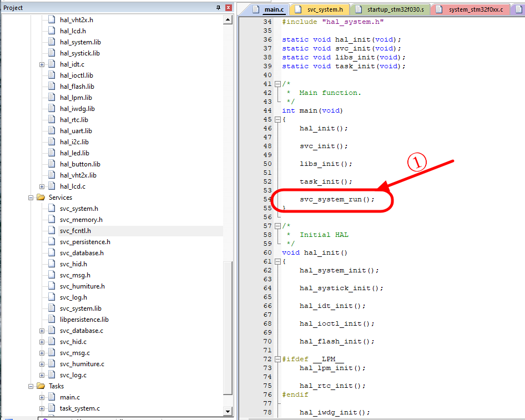Collapse the main function code block
This screenshot has width=525, height=420.
pos(277,119)
